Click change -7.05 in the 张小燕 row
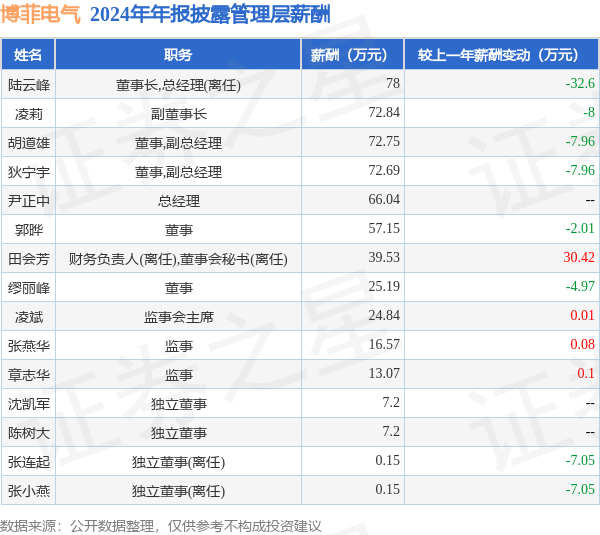Image resolution: width=600 pixels, height=535 pixels. point(580,491)
